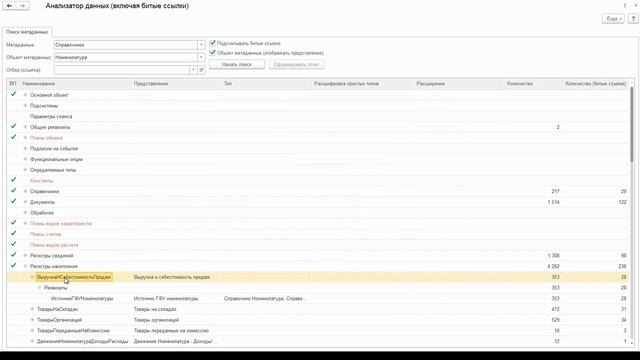Viewport: 640px width, 360px height.
Task: Open the vertical dots window menu
Action: pyautogui.click(x=624, y=5)
